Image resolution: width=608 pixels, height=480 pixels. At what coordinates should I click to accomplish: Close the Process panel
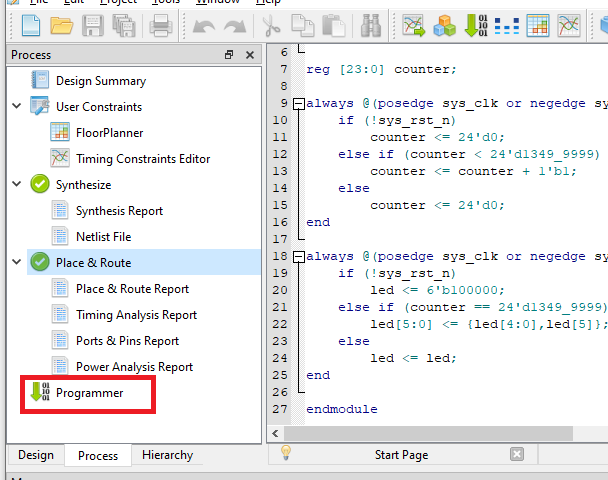point(249,55)
